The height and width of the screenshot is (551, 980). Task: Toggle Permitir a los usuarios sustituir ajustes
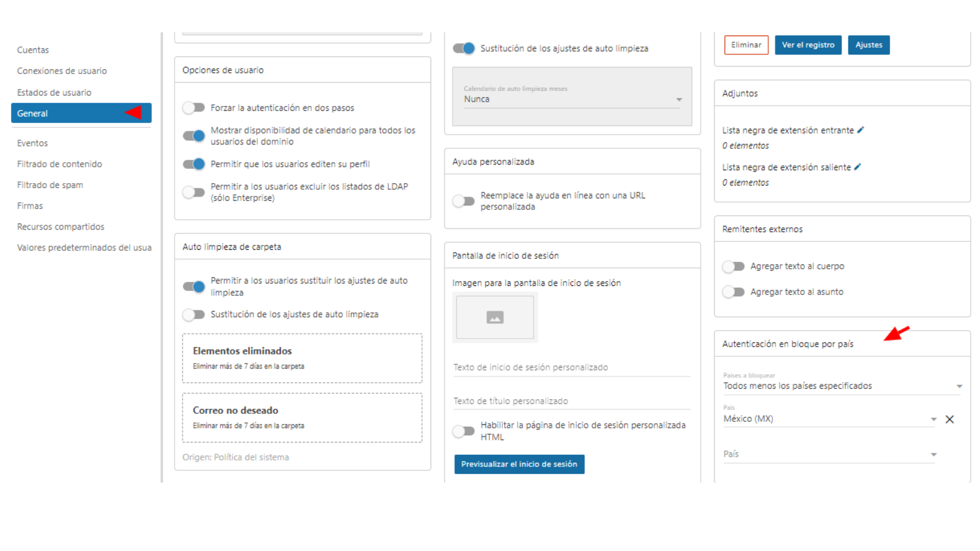click(194, 287)
